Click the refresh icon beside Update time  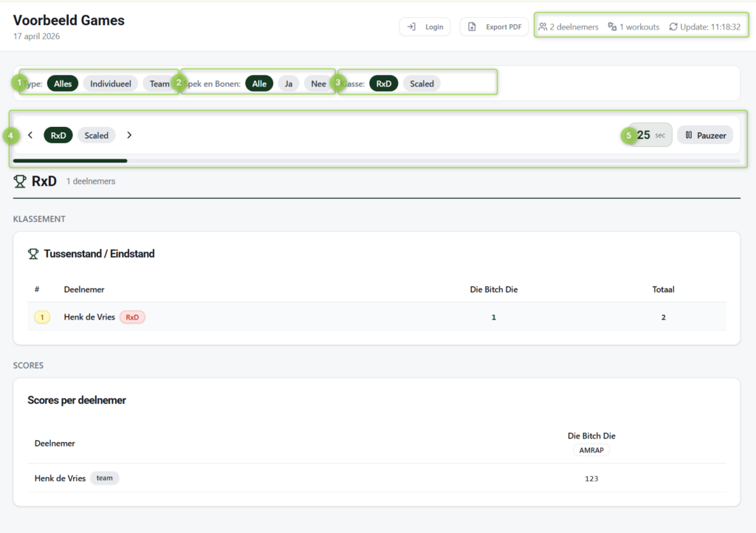[673, 27]
